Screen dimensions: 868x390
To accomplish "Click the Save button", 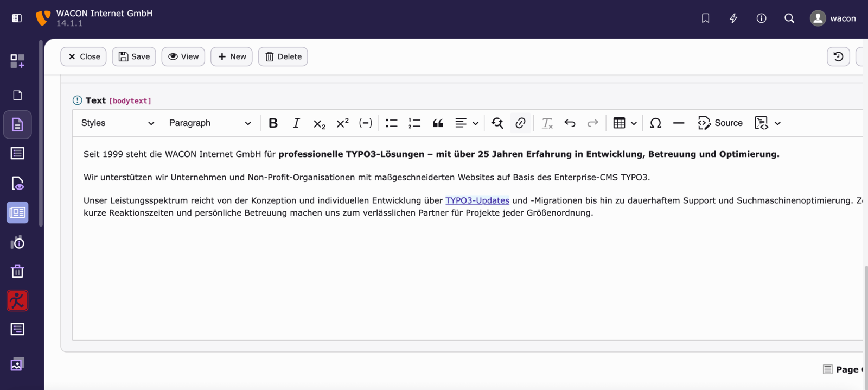I will point(134,56).
